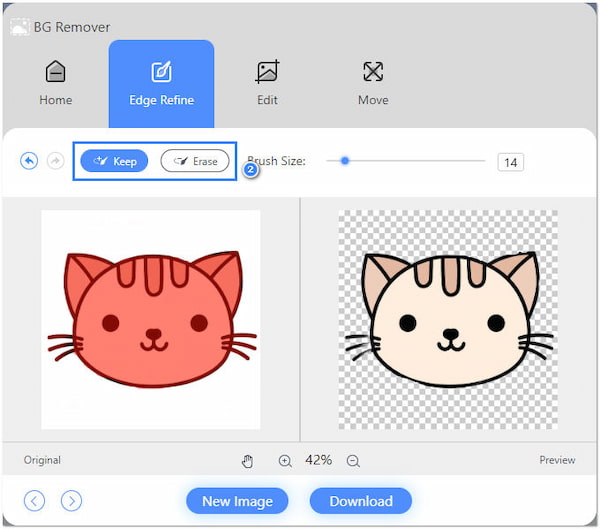Open the Edit tab
Screen dimensions: 600x529
coord(267,83)
